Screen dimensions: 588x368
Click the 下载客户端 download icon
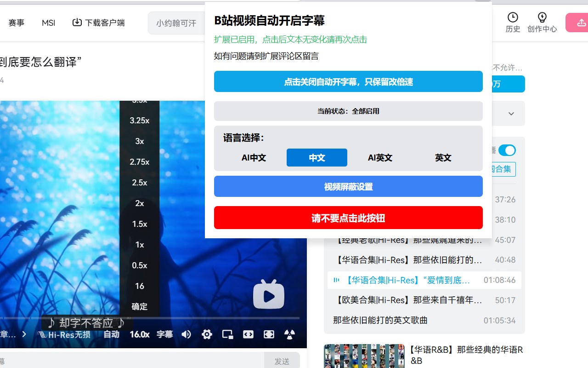77,22
